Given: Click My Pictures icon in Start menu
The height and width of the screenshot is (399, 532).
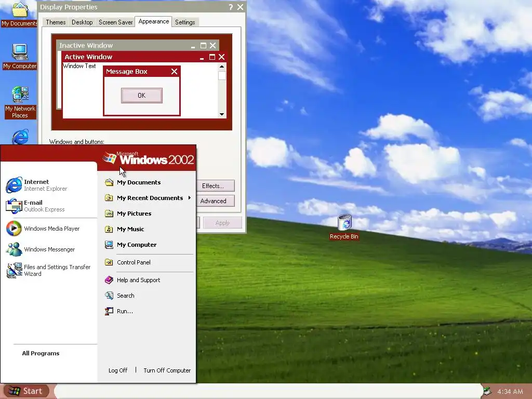Looking at the screenshot, I should pos(109,214).
